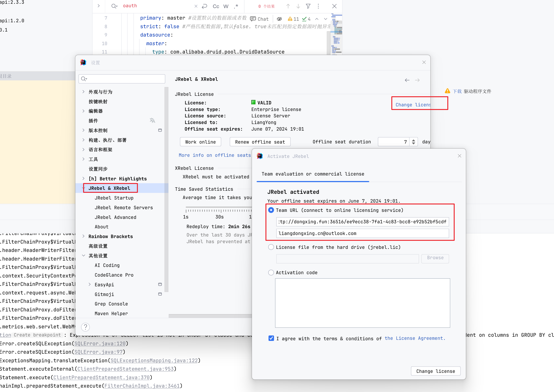
Task: Toggle regex (.*) search option
Action: [x=236, y=6]
